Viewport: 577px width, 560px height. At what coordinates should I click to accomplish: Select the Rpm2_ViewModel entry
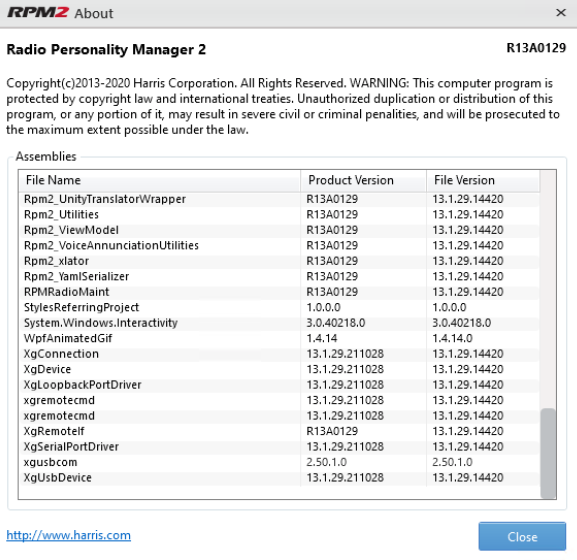(279, 230)
